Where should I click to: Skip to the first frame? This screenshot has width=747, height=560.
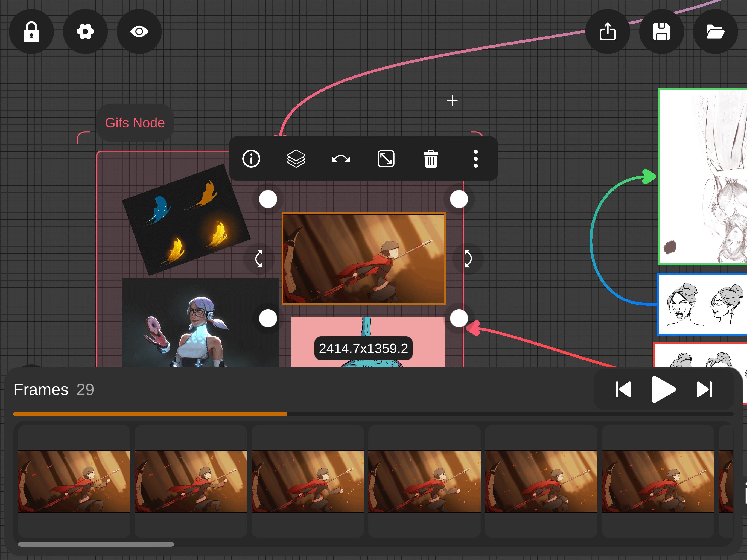pyautogui.click(x=623, y=389)
